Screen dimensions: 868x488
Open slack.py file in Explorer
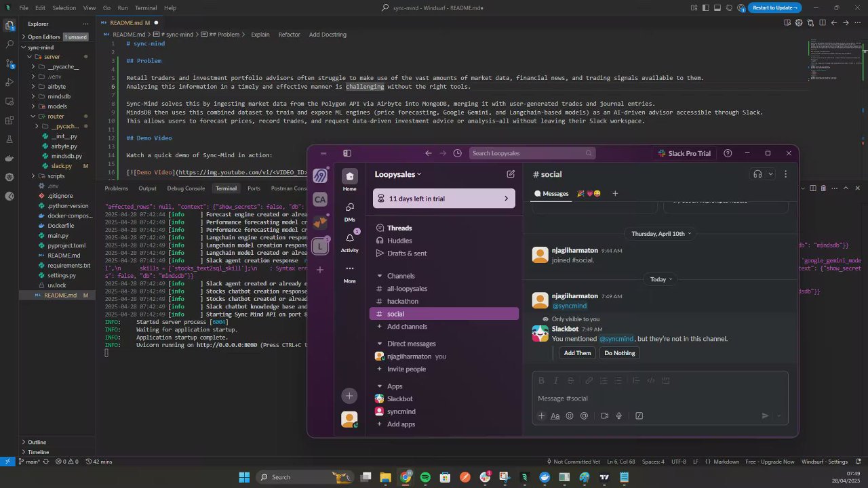click(62, 166)
